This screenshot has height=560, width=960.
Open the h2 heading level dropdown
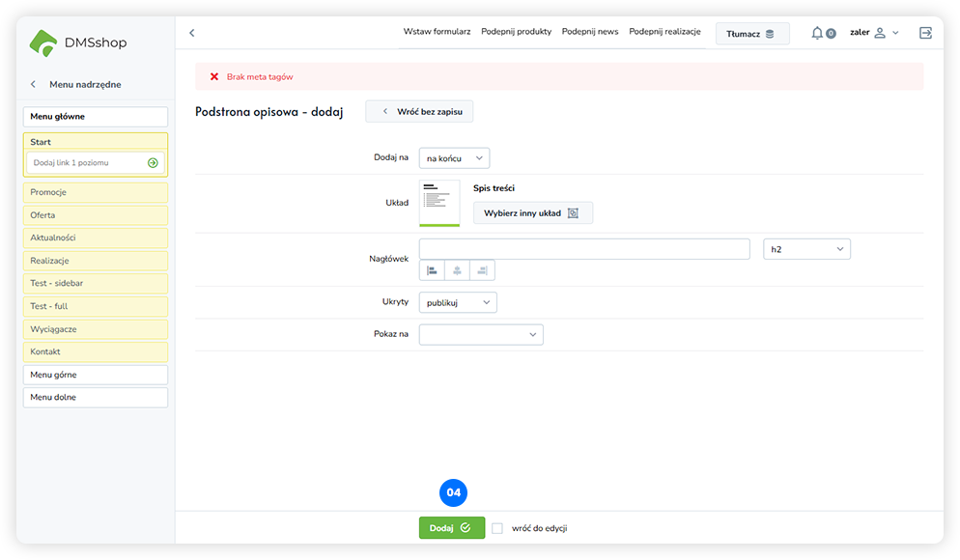(x=806, y=249)
